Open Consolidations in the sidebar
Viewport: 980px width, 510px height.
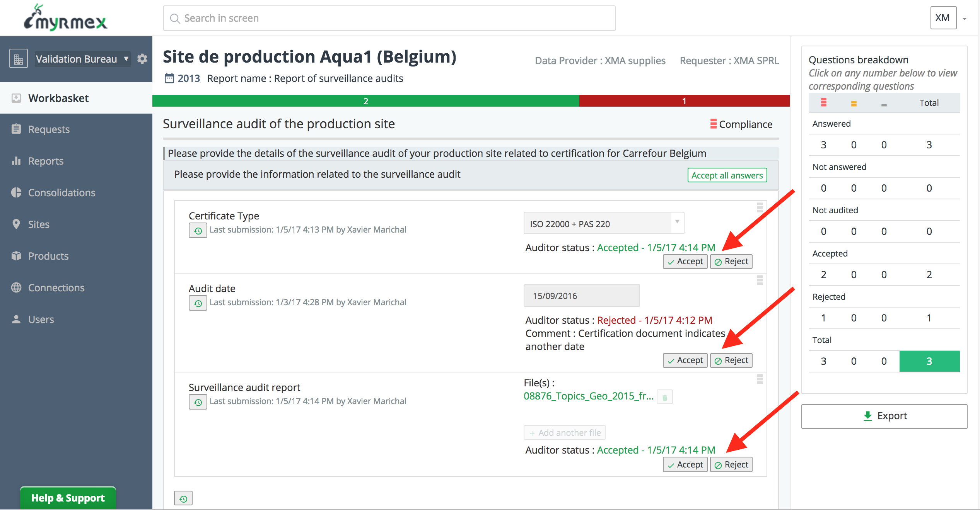(x=61, y=193)
